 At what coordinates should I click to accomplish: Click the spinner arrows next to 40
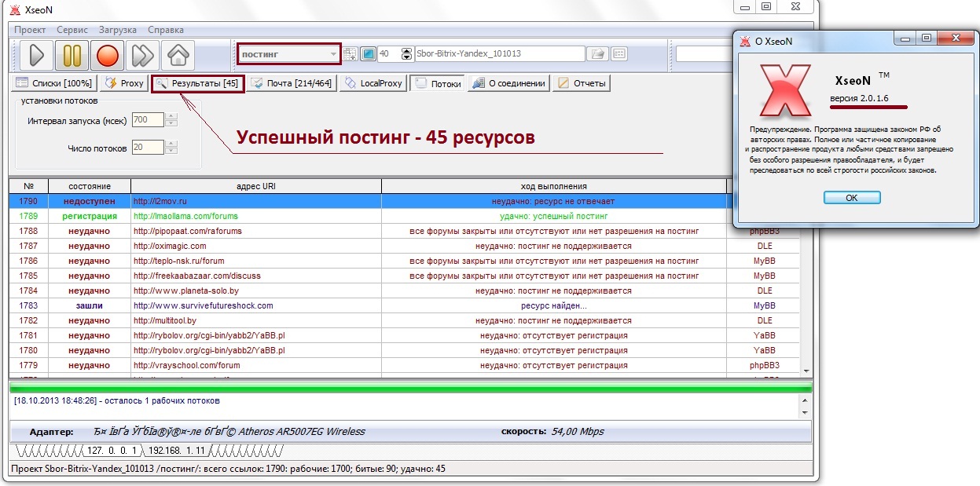pyautogui.click(x=406, y=54)
